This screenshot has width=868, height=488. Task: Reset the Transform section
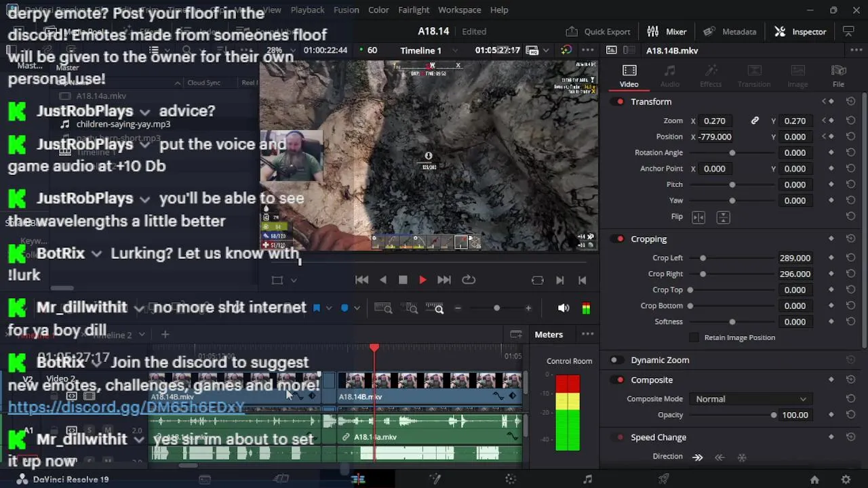coord(850,102)
